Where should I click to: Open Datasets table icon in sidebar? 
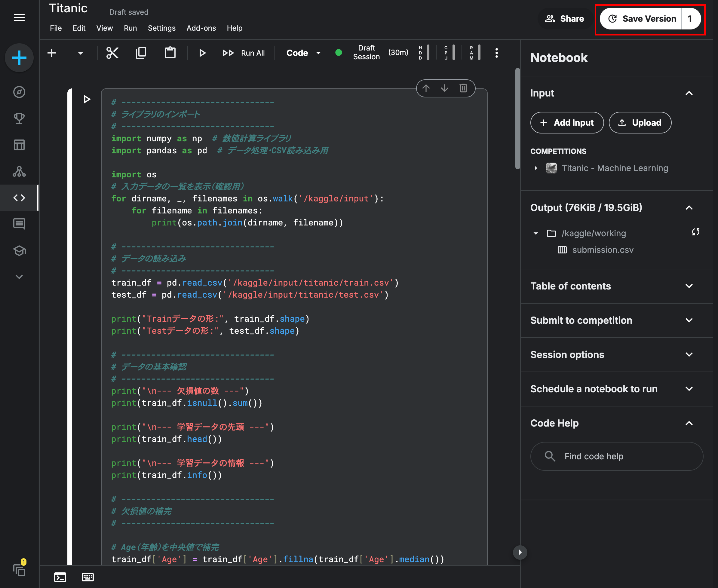click(x=19, y=145)
